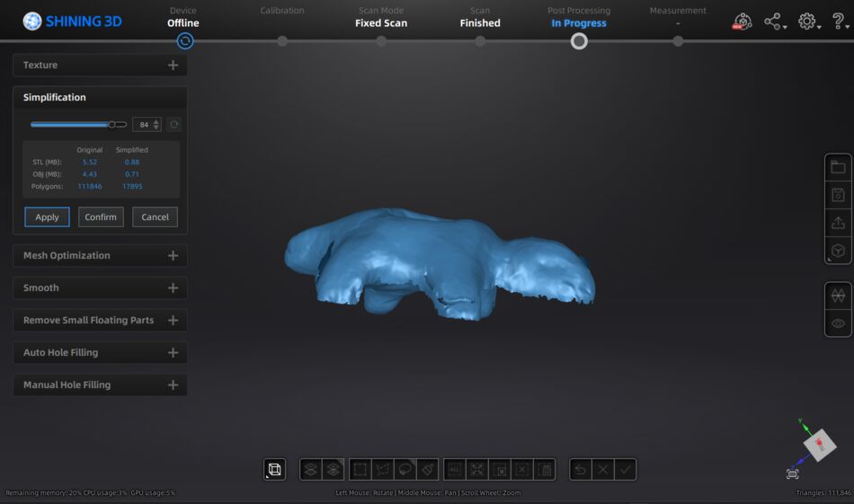Select the multi-layer visible selection icon

(310, 469)
